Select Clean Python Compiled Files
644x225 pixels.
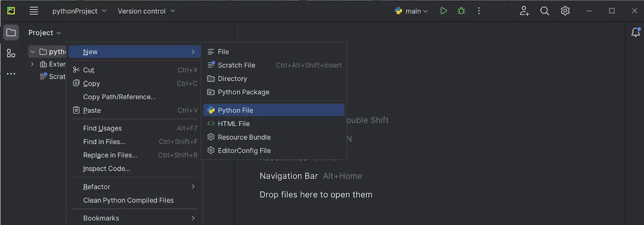(128, 200)
